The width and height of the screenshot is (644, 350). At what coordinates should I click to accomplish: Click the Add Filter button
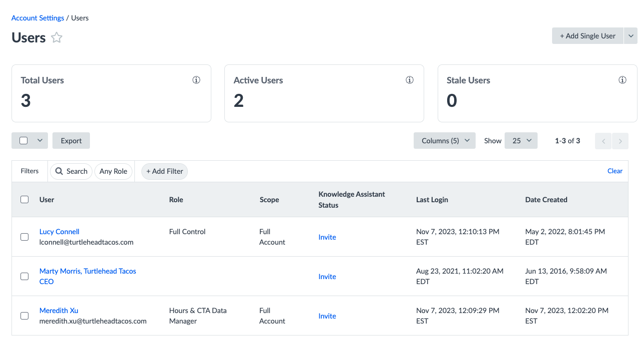tap(164, 171)
